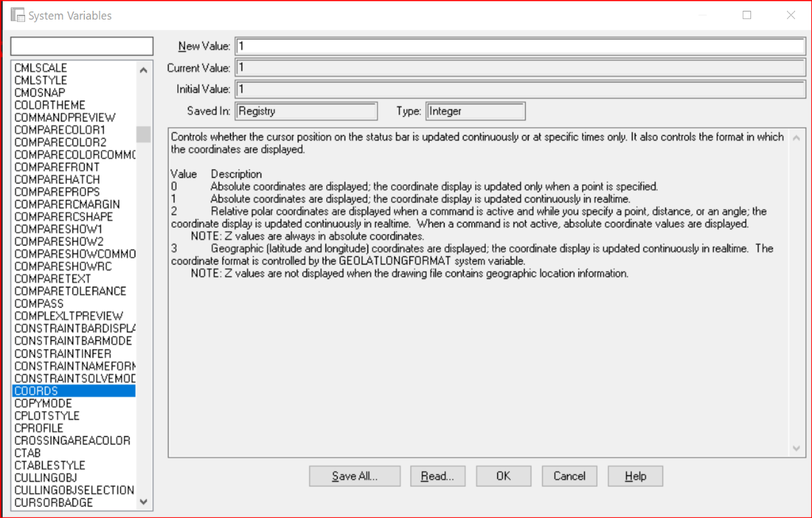Click the variable list scroll down arrow
Screen dimensions: 812x518
(x=143, y=502)
